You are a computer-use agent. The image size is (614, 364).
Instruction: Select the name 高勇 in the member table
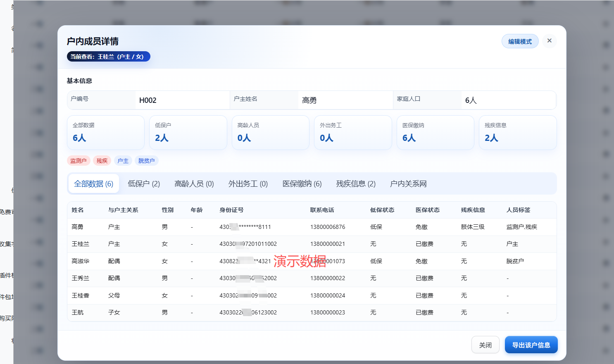coord(78,227)
